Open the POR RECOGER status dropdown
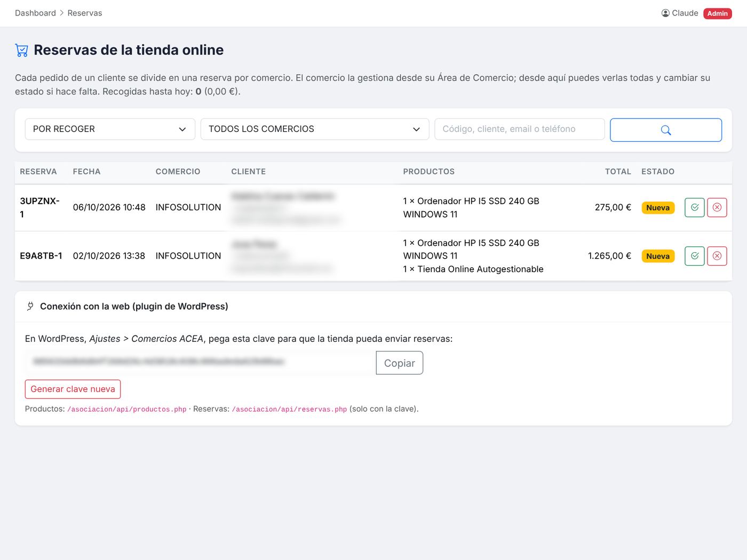This screenshot has height=560, width=747. click(x=110, y=129)
